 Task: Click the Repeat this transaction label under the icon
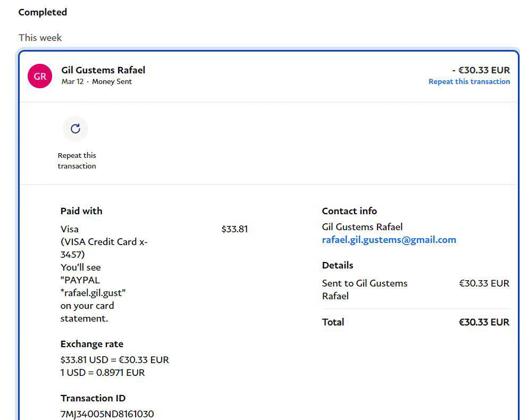click(77, 161)
